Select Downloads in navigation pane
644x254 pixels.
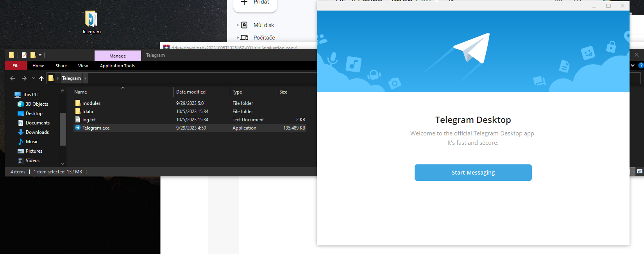click(x=37, y=132)
